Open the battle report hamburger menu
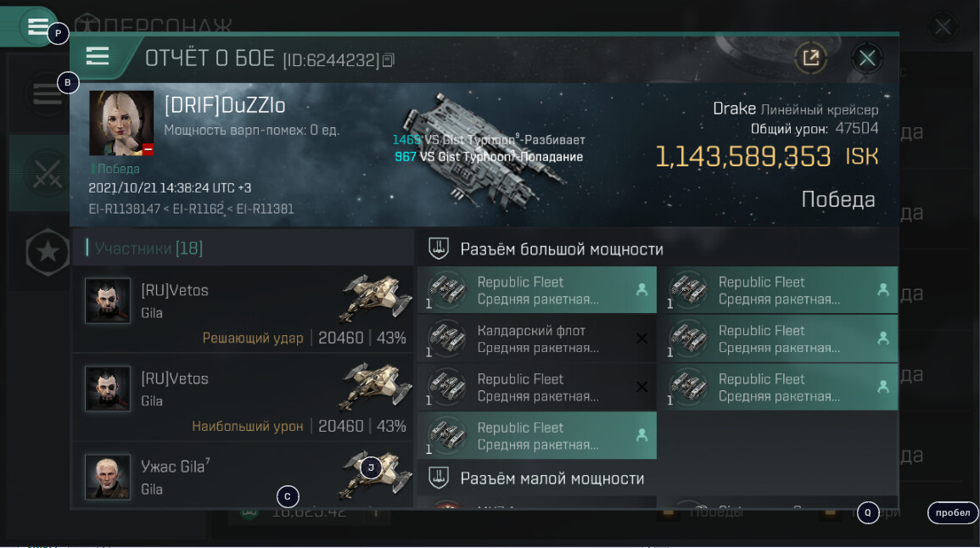The width and height of the screenshot is (980, 548). [98, 56]
